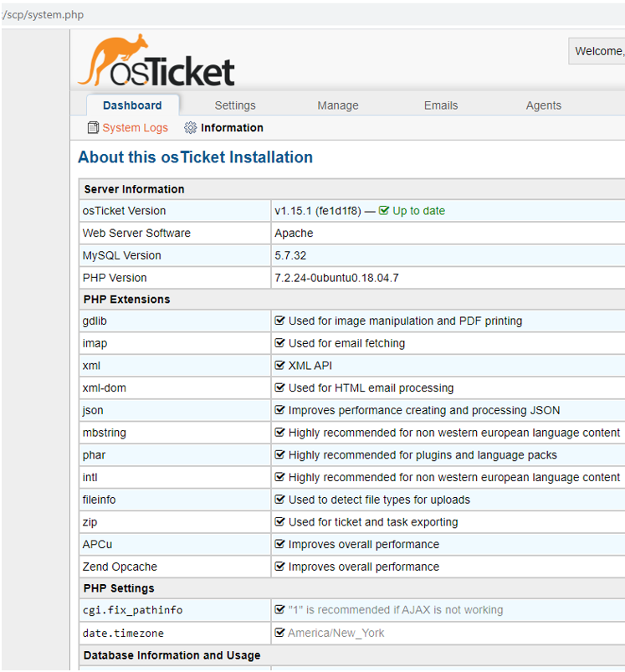Click the osTicket kangaroo logo
Screen dimensions: 625x672
[156, 61]
